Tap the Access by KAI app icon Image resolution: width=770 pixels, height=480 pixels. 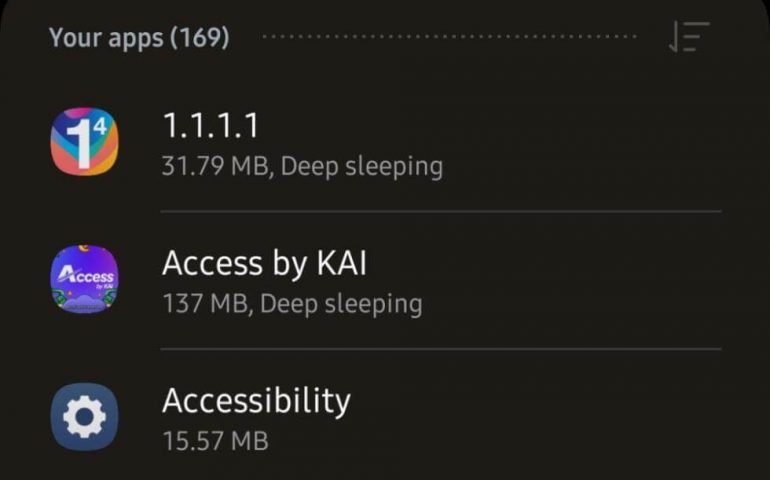[84, 279]
